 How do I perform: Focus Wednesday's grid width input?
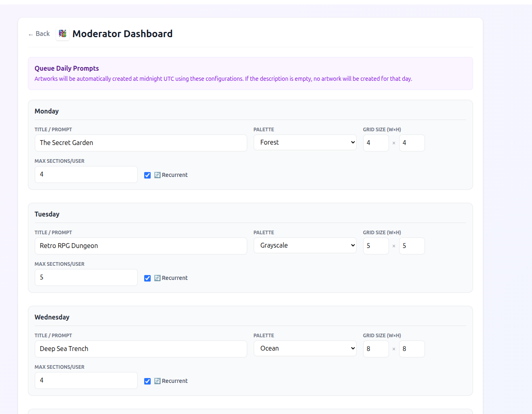(x=376, y=349)
